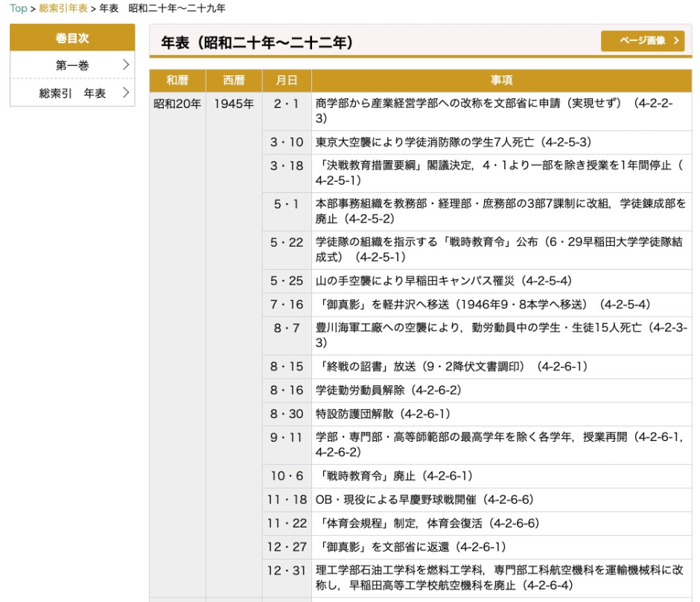
Task: Click the 月日 column header
Action: (287, 80)
